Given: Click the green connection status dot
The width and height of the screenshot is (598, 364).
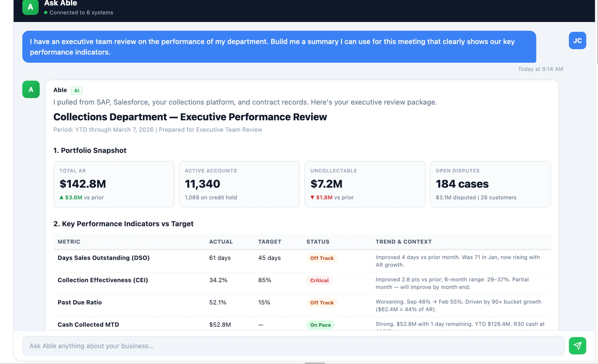Looking at the screenshot, I should click(x=46, y=12).
